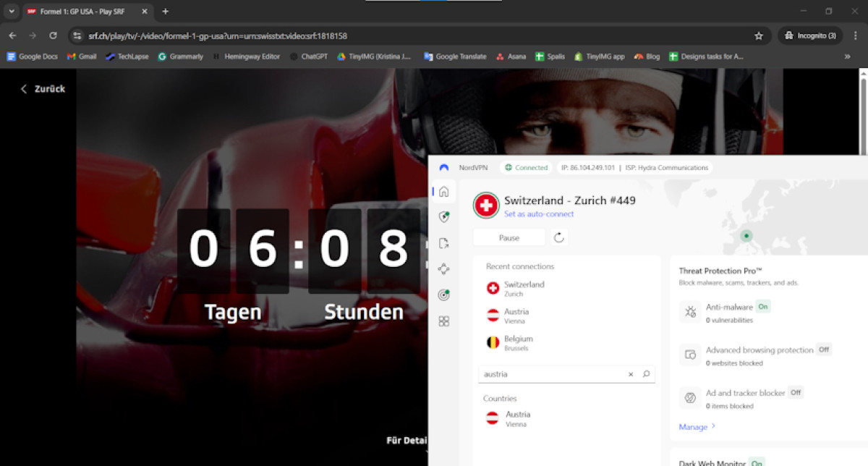Image resolution: width=868 pixels, height=466 pixels.
Task: Open the NordVPN home tab in sidebar
Action: pos(443,192)
